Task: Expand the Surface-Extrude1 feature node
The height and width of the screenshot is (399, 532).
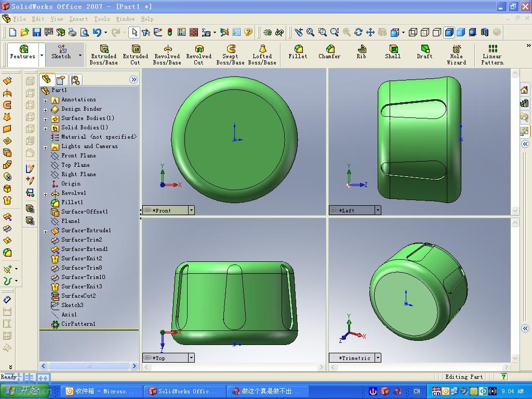Action: 46,232
